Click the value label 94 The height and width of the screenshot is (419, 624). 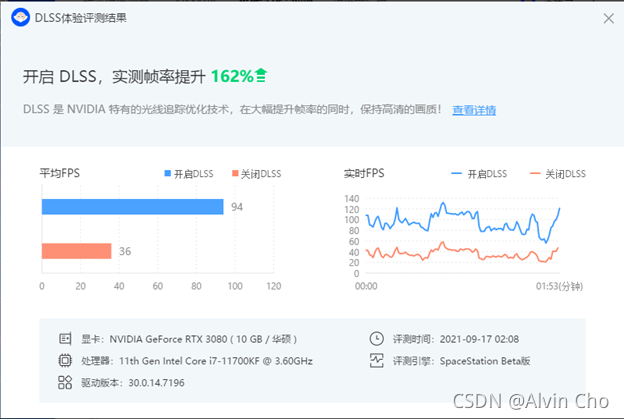237,207
